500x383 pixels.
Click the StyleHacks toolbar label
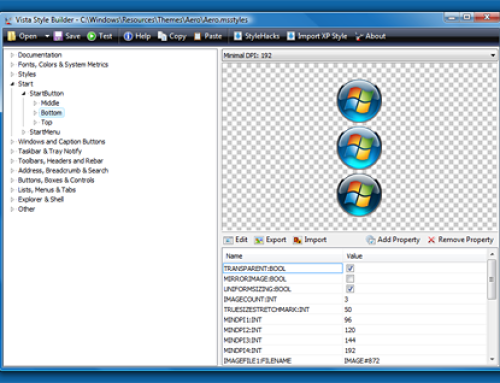(262, 36)
